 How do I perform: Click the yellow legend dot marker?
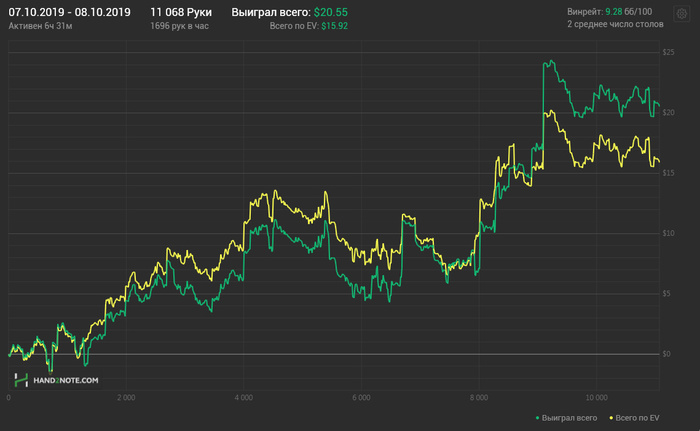612,416
